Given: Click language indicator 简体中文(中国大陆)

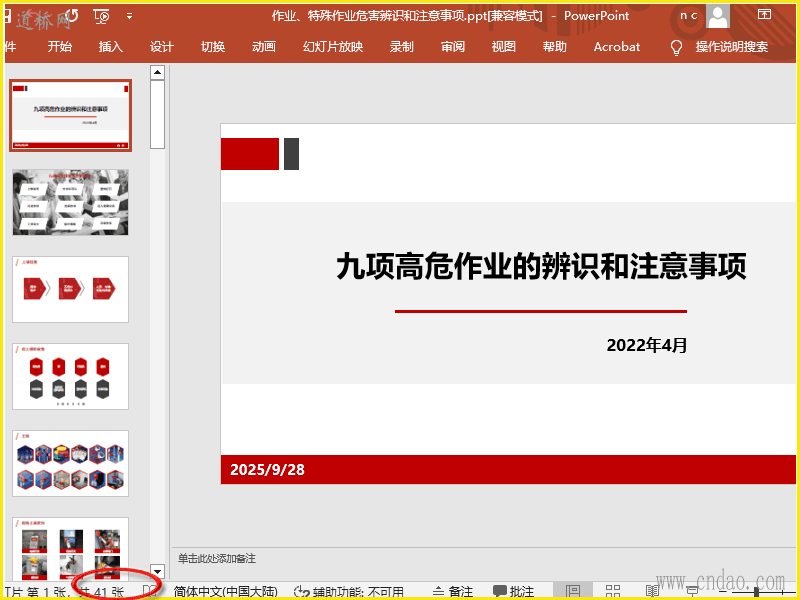Looking at the screenshot, I should tap(226, 592).
